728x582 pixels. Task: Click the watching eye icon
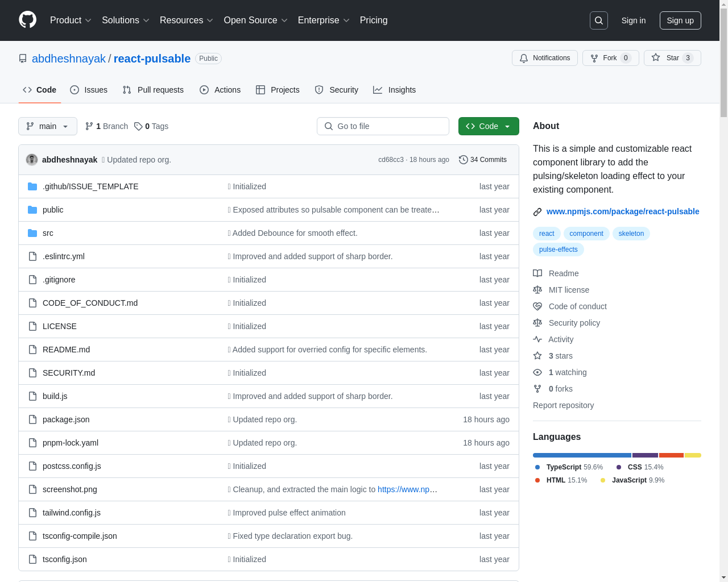[537, 372]
